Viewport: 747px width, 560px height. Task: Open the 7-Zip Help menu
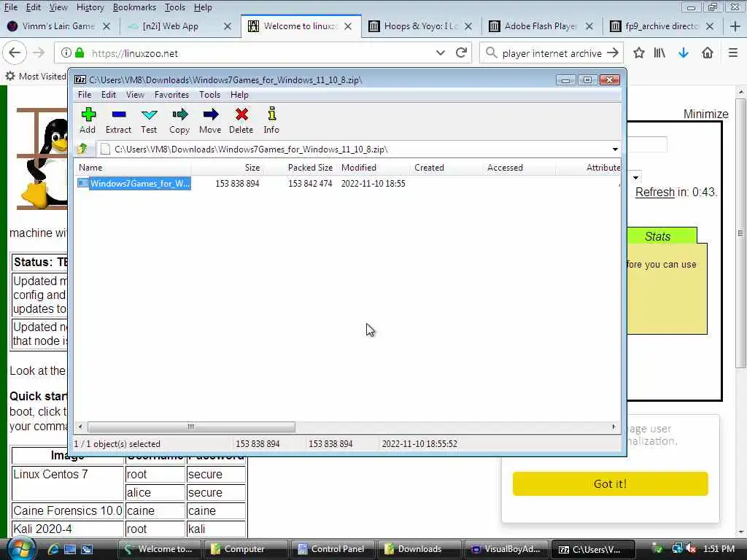pos(239,95)
